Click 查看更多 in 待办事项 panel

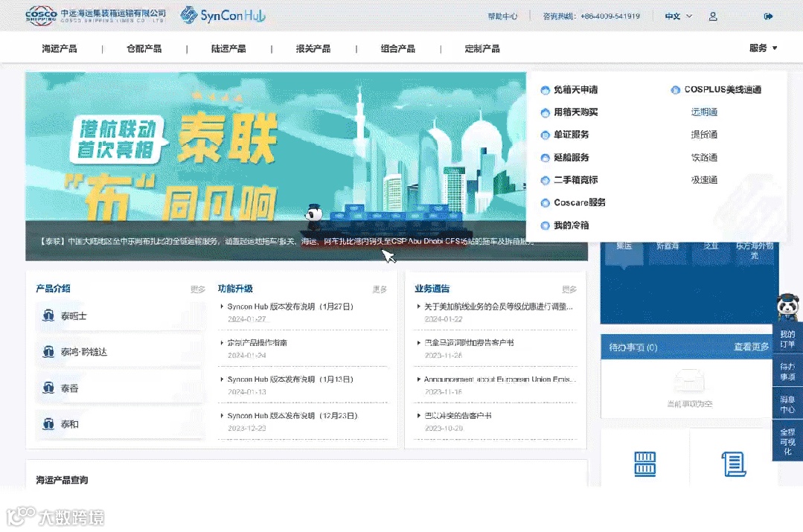point(751,347)
